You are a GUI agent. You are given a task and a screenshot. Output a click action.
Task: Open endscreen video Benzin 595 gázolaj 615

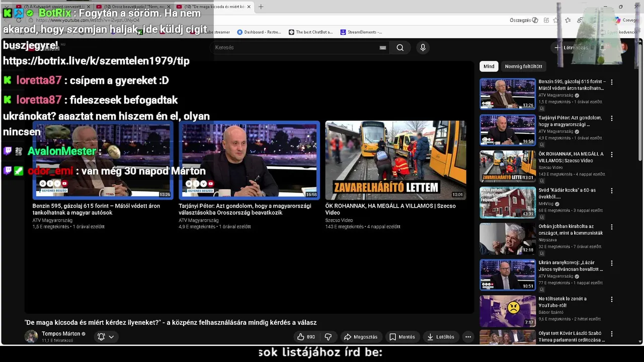tap(103, 160)
